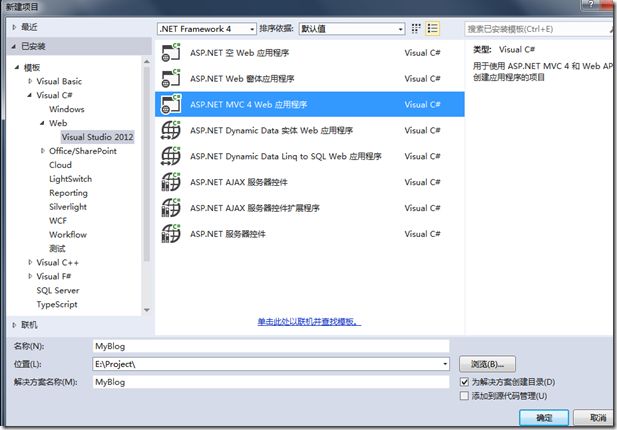Click the 名称 MyBlog input field
The width and height of the screenshot is (617, 430).
click(x=271, y=346)
